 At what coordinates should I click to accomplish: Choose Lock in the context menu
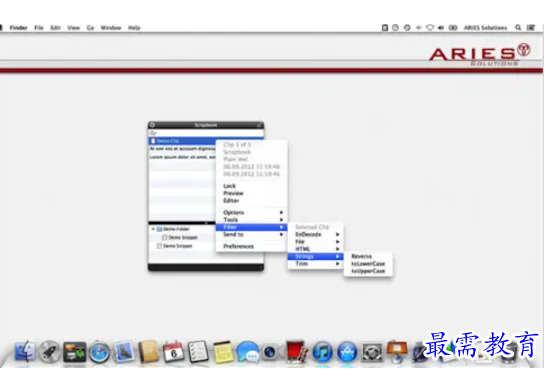(252, 186)
